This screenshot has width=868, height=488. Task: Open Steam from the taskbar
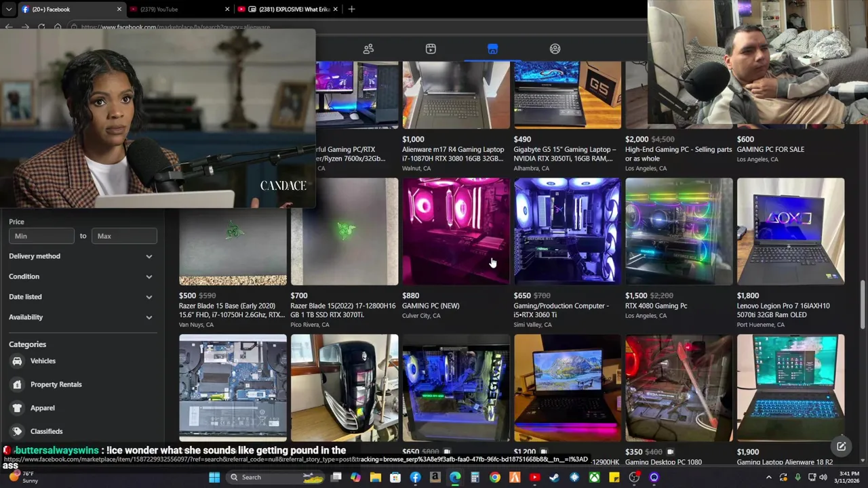click(554, 477)
